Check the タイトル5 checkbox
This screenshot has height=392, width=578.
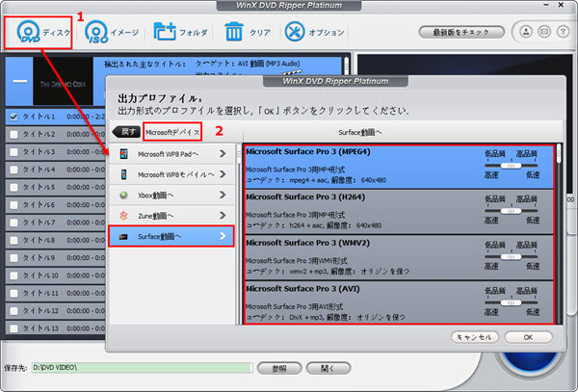pyautogui.click(x=13, y=188)
